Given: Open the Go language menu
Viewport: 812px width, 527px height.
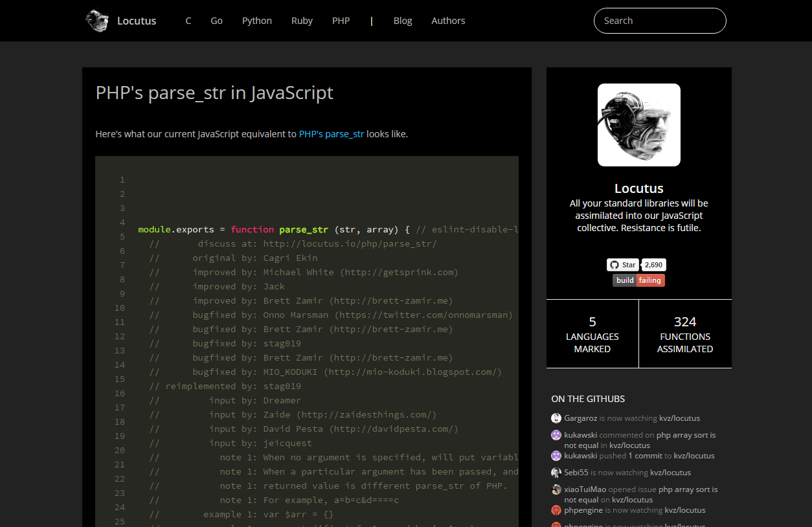Looking at the screenshot, I should coord(217,21).
